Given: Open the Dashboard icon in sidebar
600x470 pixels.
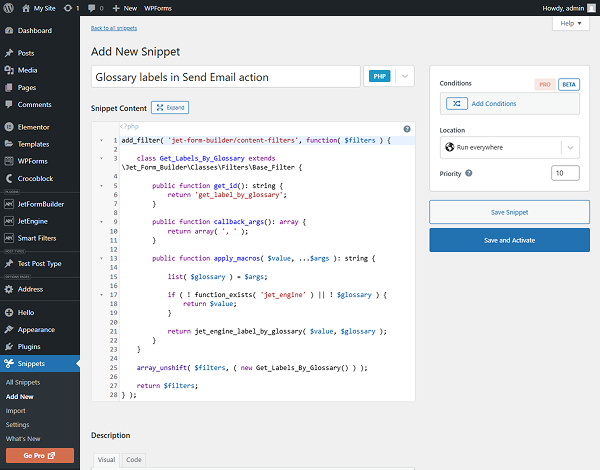Looking at the screenshot, I should [x=9, y=31].
